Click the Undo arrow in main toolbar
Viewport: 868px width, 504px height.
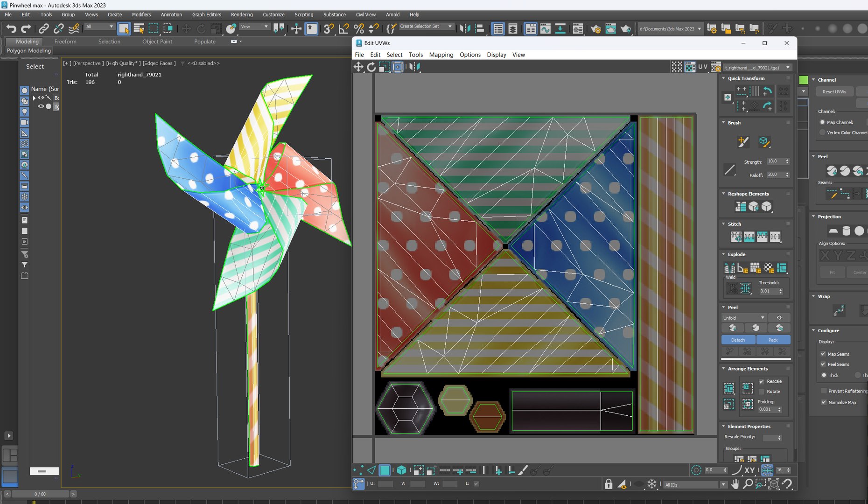click(11, 29)
